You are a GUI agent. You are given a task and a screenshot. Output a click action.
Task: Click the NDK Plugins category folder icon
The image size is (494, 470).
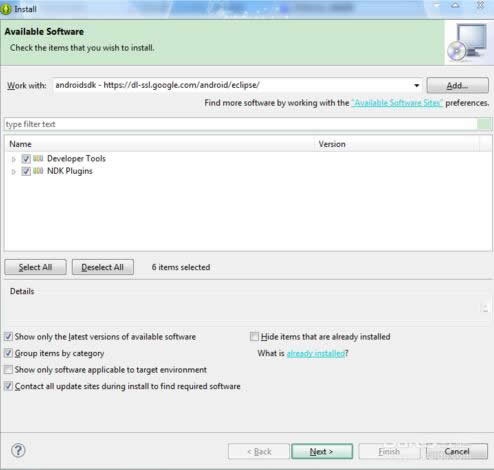click(38, 171)
